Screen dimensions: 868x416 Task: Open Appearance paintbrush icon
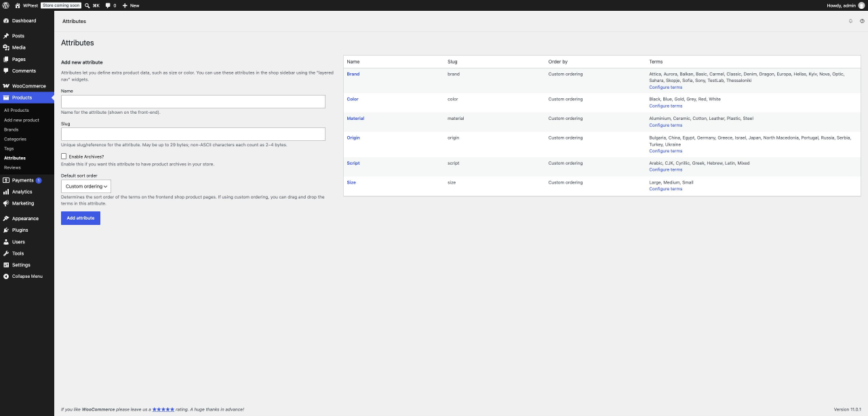[x=6, y=218]
